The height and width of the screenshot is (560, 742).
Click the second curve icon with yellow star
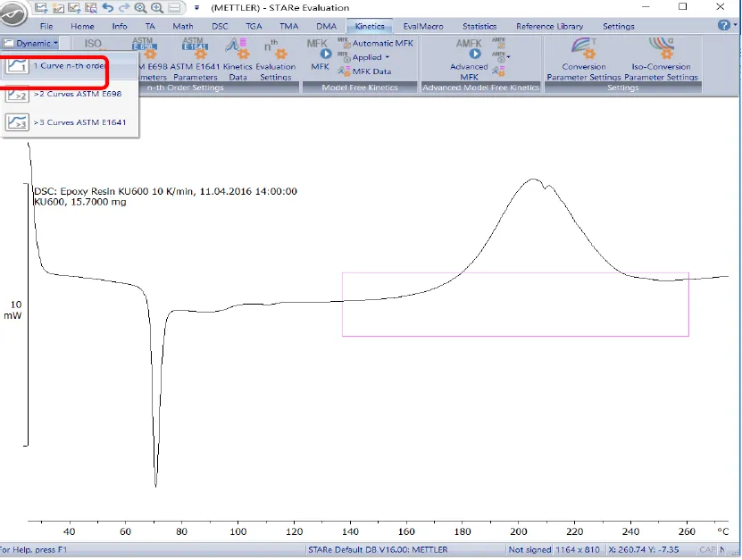pyautogui.click(x=58, y=7)
